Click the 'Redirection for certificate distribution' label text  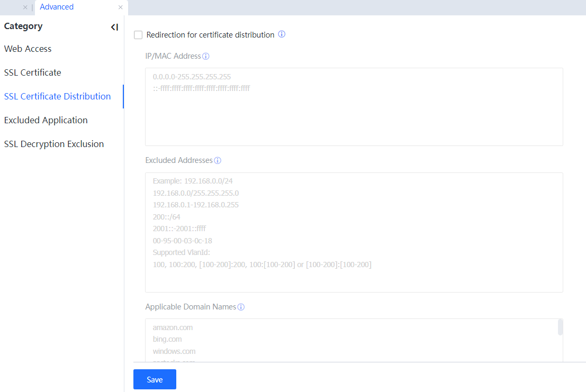(x=210, y=35)
